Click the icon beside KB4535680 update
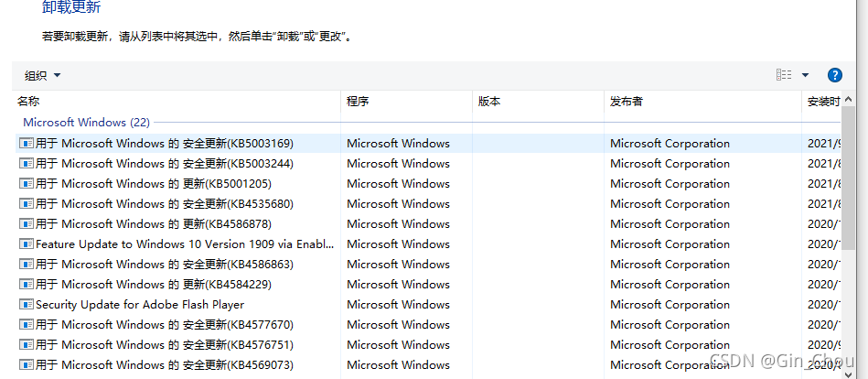Viewport: 868px width, 379px height. point(26,204)
